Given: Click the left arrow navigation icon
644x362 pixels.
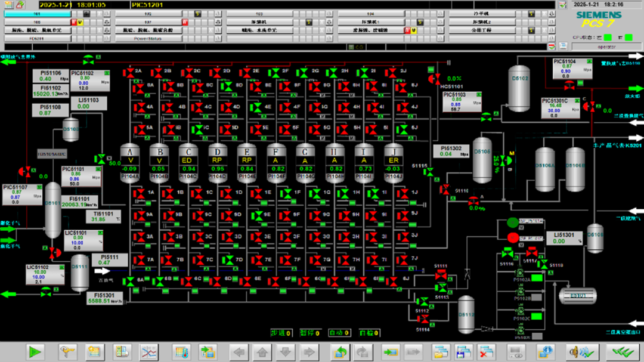Looking at the screenshot, I should click(240, 352).
